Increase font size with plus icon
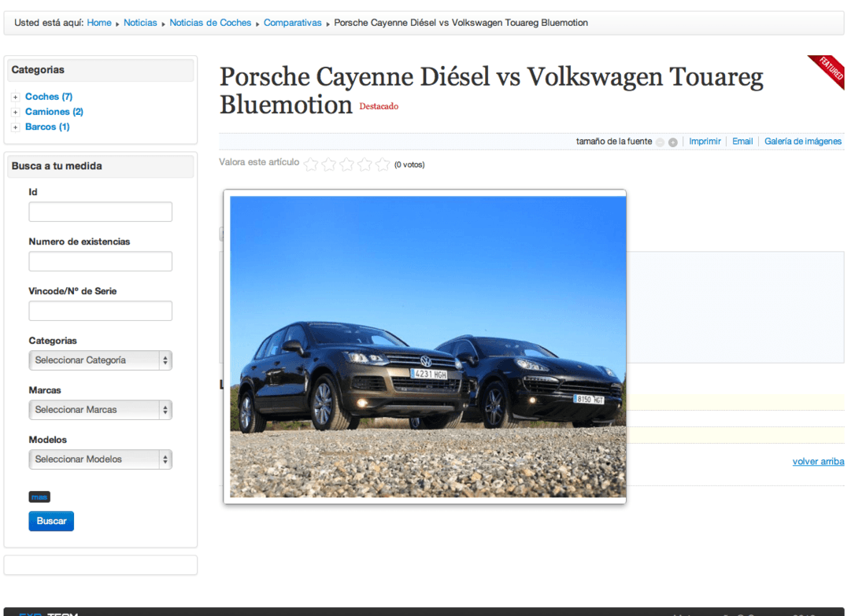 [672, 142]
